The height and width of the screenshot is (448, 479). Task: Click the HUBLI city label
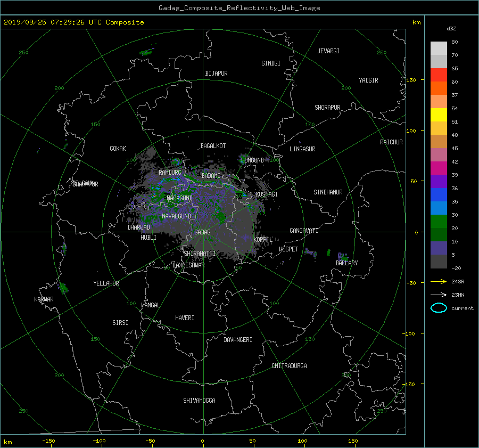coord(148,237)
